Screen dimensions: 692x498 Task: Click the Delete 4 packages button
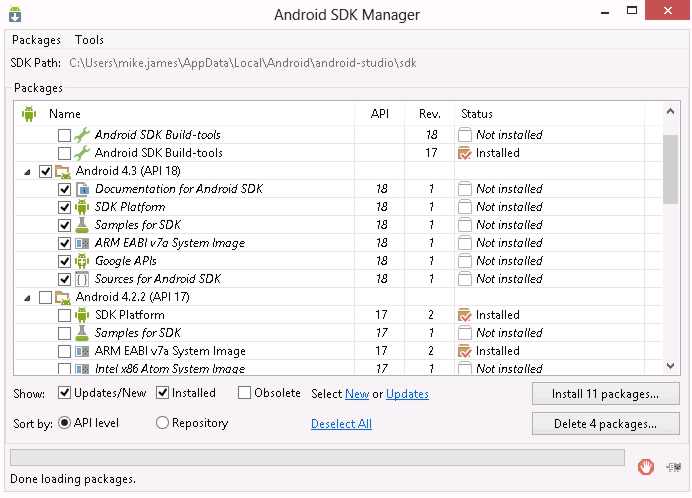(x=606, y=424)
